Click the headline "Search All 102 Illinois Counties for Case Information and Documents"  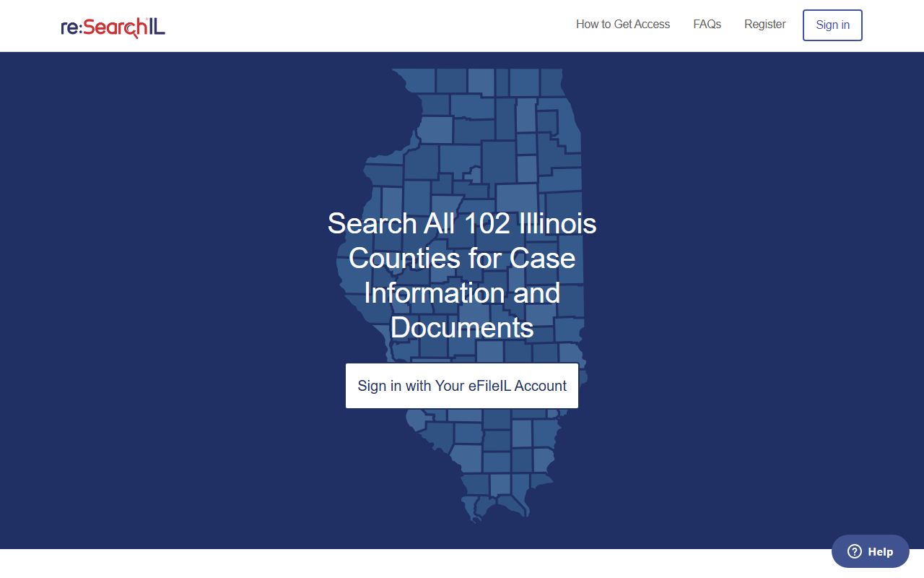coord(462,275)
